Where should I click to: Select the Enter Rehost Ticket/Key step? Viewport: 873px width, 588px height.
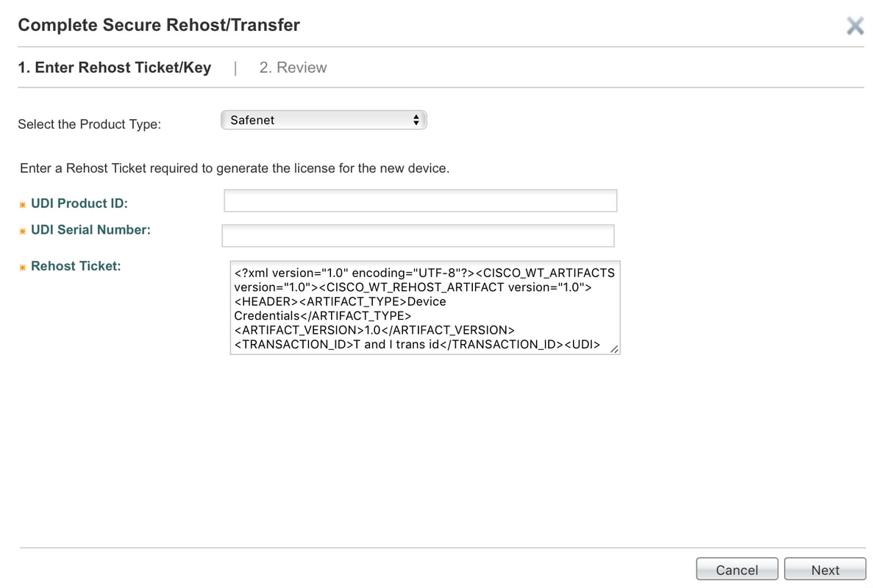click(x=115, y=68)
